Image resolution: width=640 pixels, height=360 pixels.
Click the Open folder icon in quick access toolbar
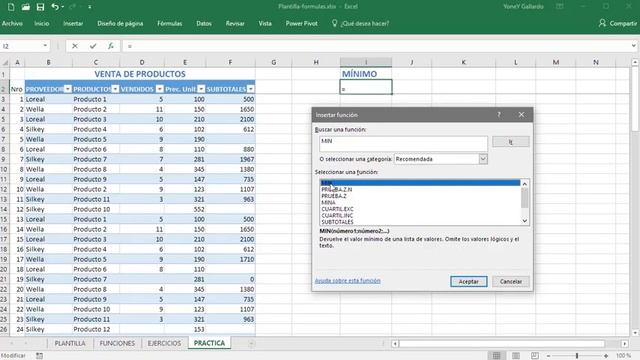[25, 7]
